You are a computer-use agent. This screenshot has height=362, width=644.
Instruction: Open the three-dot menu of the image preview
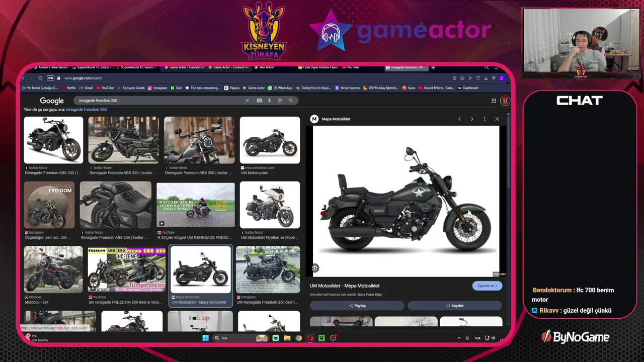(485, 119)
